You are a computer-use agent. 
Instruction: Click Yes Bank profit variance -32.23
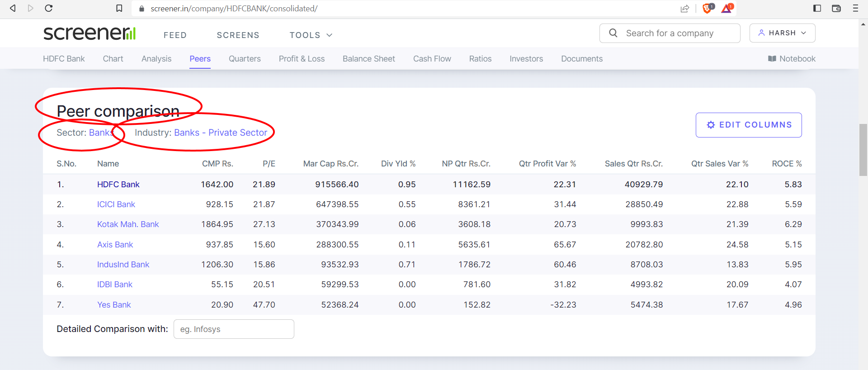click(563, 305)
